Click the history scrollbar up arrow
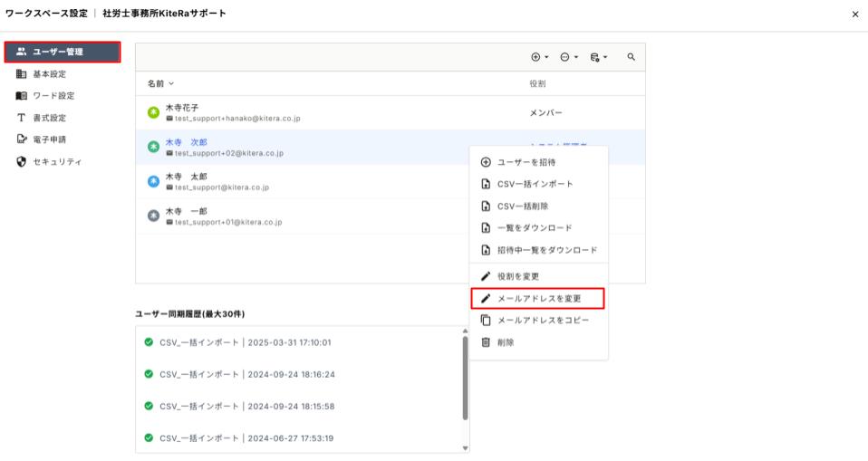868x461 pixels. (465, 331)
